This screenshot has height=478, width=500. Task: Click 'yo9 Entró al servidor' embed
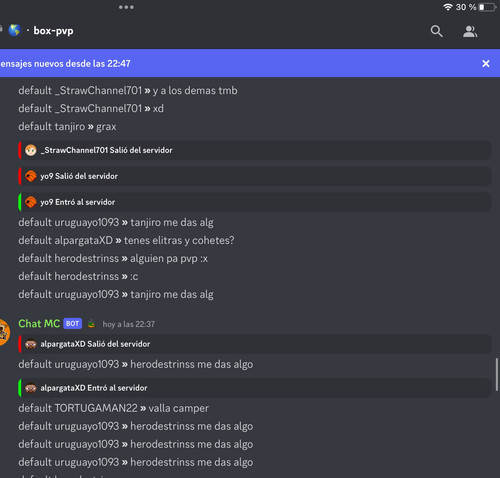(x=255, y=202)
